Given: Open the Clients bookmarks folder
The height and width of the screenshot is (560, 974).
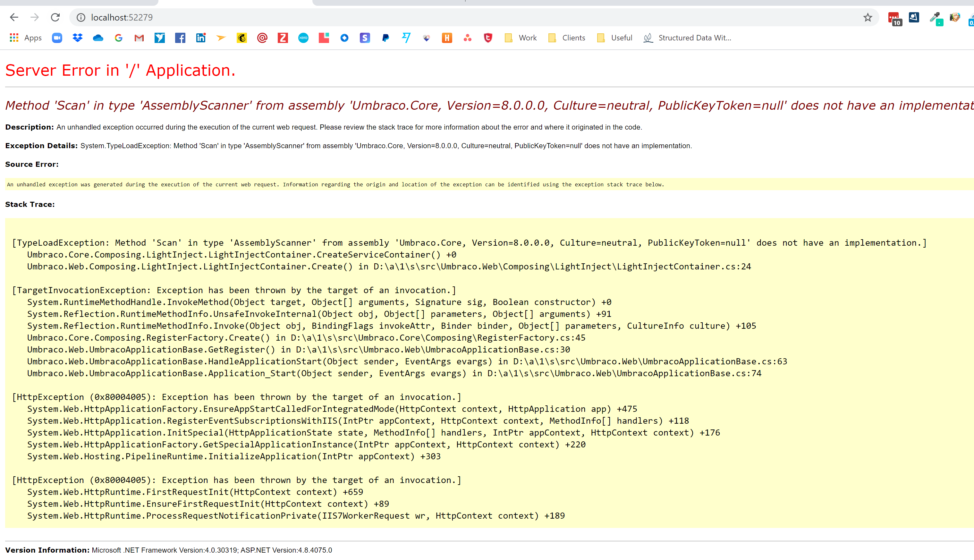Looking at the screenshot, I should click(x=567, y=38).
